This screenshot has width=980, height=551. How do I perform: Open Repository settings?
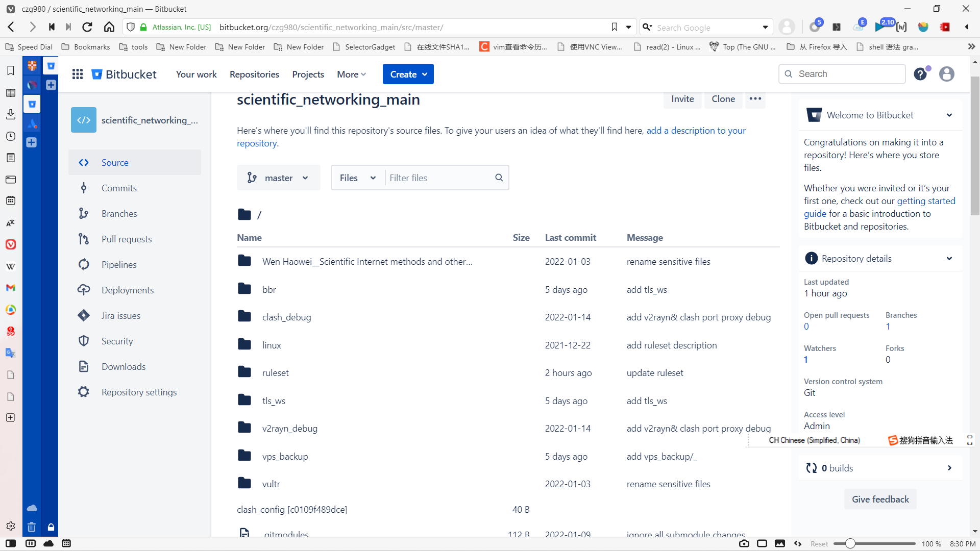click(x=138, y=392)
